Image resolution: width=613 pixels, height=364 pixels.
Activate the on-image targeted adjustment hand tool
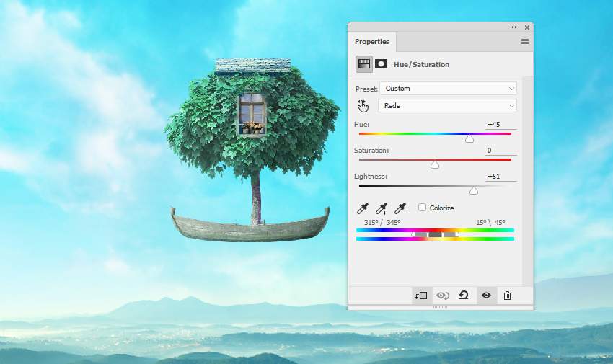click(x=363, y=106)
